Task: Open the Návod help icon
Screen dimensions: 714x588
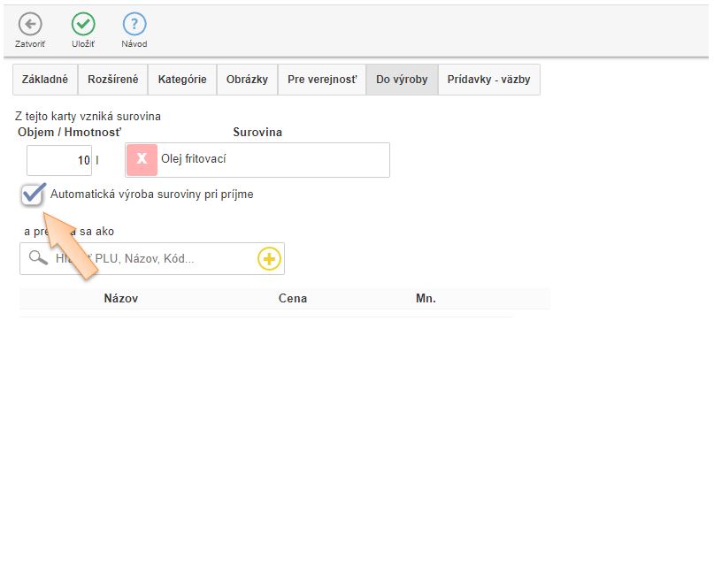Action: 134,25
